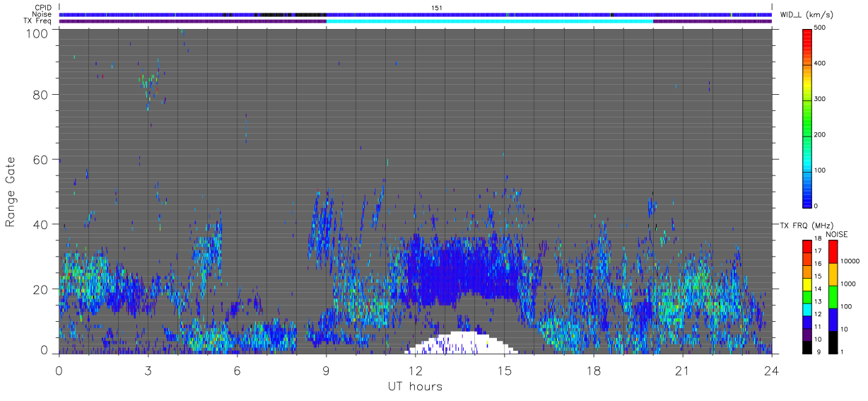868x401 pixels.
Task: Click the 300 label on WID colorbar
Action: 821,99
